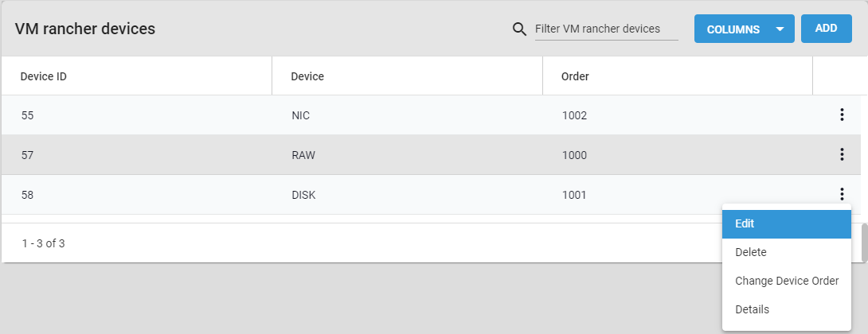Expand the COLUMNS dropdown arrow
The height and width of the screenshot is (334, 868).
pyautogui.click(x=780, y=29)
